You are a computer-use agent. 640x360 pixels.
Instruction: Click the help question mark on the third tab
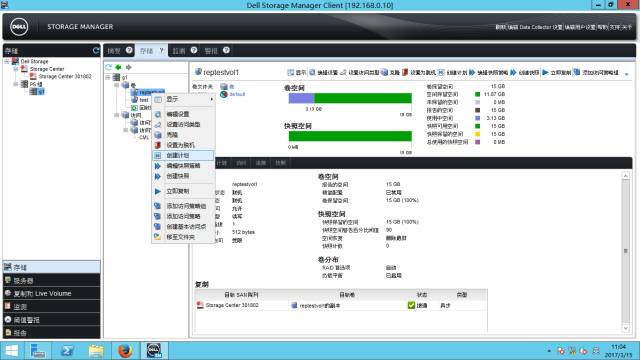click(194, 50)
